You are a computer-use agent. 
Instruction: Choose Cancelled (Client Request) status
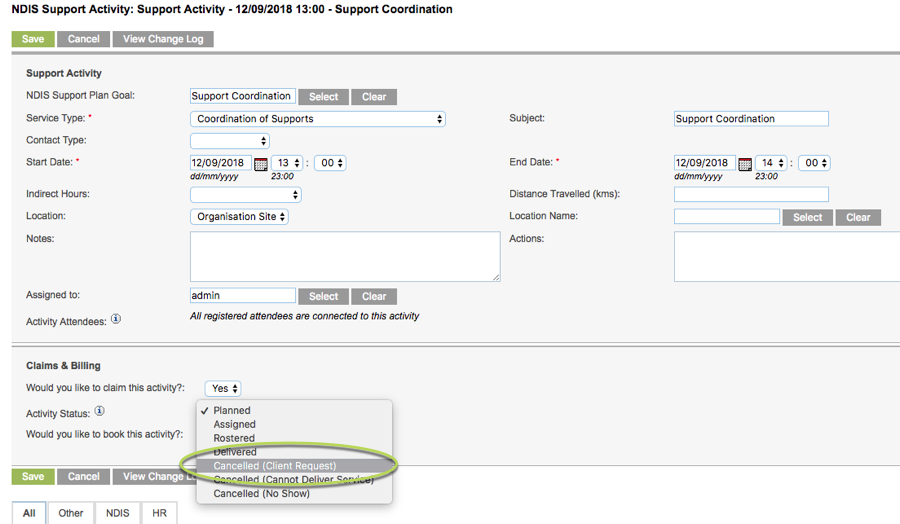pyautogui.click(x=294, y=465)
